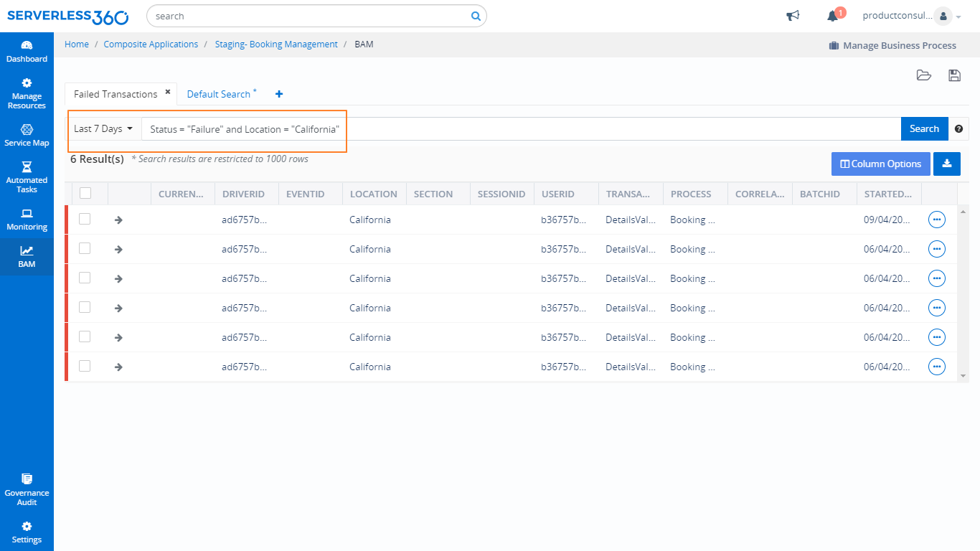
Task: Check the fourth row's checkbox
Action: tap(85, 307)
